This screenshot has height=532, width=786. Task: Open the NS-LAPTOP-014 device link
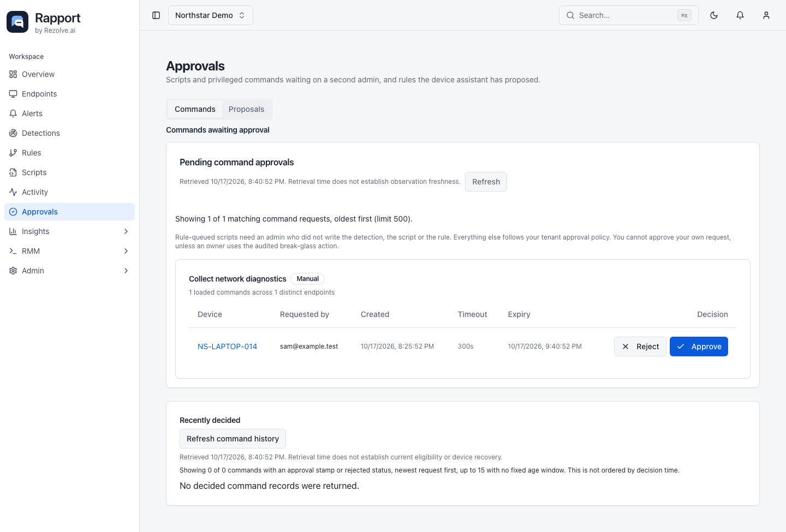pos(227,346)
